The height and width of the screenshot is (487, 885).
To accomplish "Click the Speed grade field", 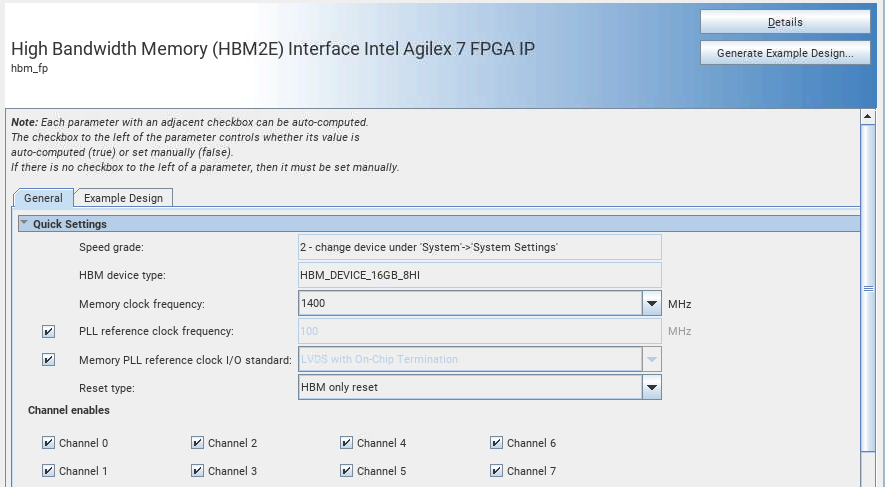I will 480,247.
